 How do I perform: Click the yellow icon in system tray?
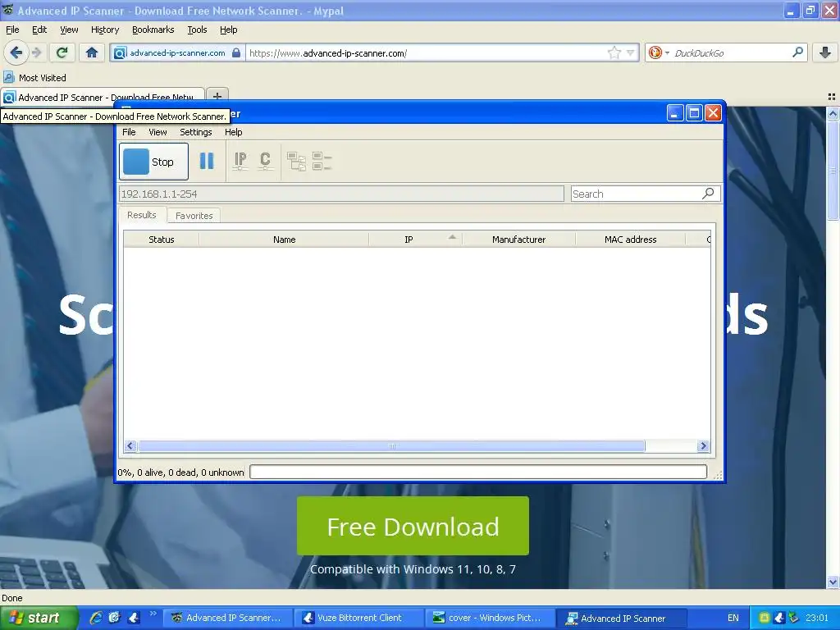point(765,618)
